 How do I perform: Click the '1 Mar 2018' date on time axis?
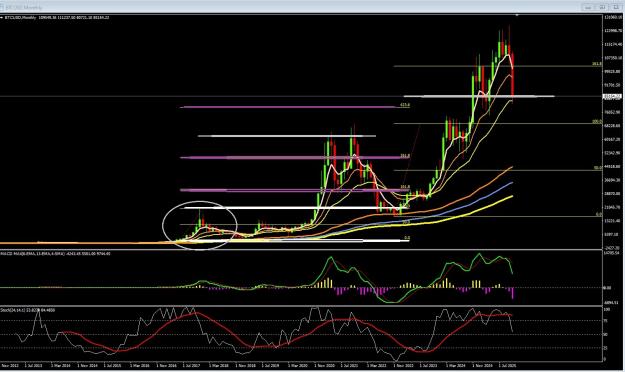218,365
